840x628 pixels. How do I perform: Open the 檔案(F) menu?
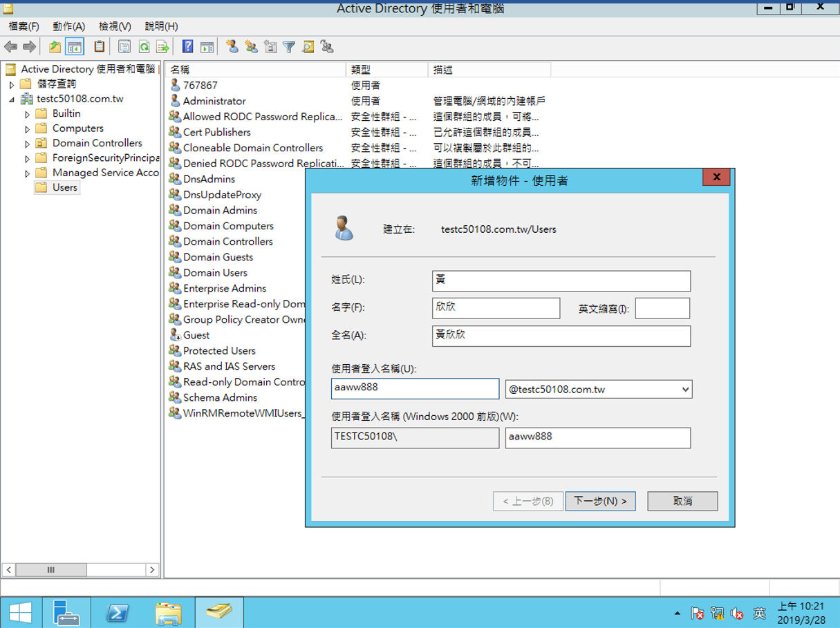coord(24,26)
